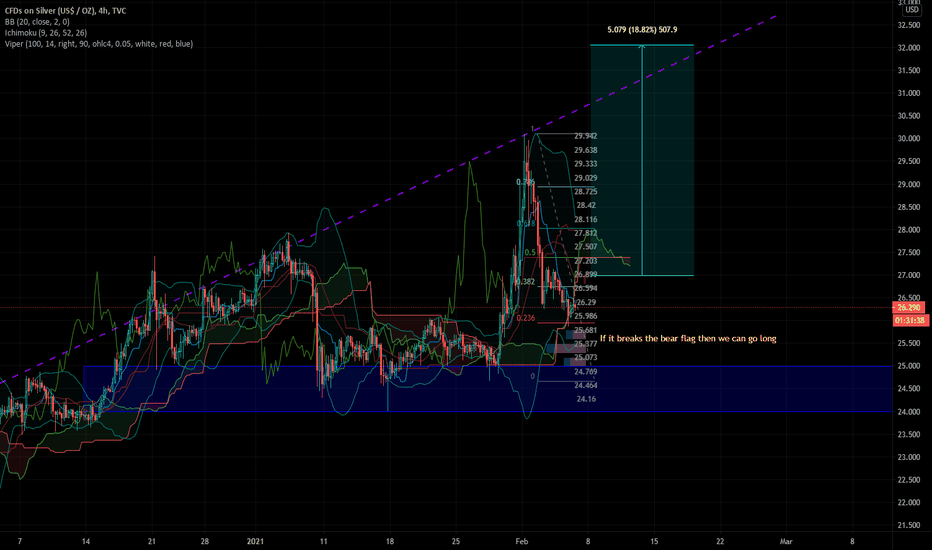Click Fibonacci level label 25.073
Screen dimensions: 932x550
pos(585,358)
